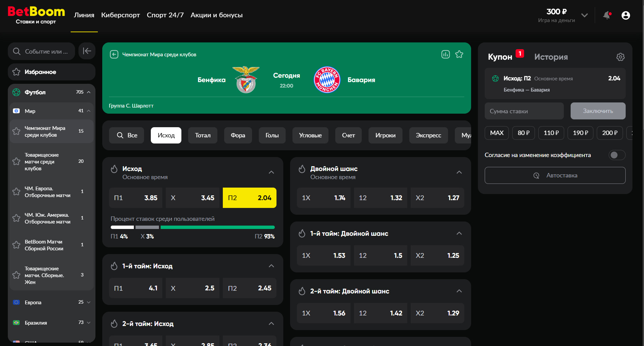Expand Бразилия region list

pos(89,323)
